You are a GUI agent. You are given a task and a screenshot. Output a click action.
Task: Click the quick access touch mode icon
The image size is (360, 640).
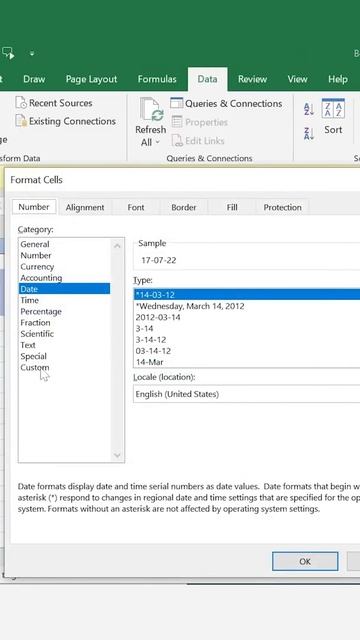coord(8,53)
